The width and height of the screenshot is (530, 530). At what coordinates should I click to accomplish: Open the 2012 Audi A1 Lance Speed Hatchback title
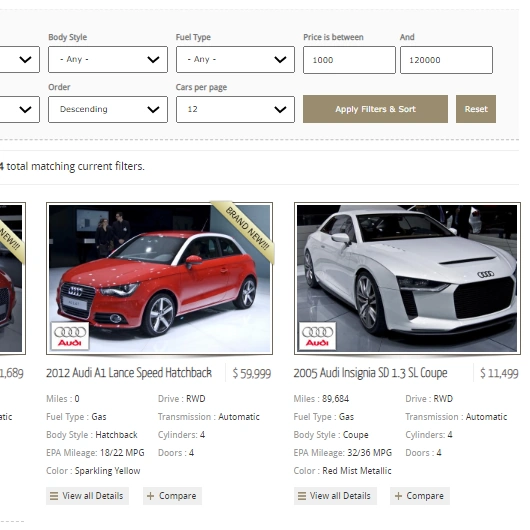(x=129, y=373)
